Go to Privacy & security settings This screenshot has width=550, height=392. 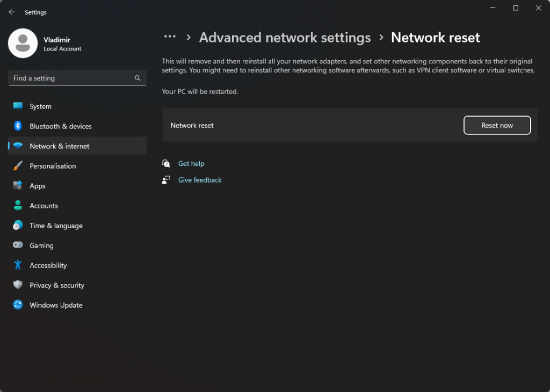56,285
